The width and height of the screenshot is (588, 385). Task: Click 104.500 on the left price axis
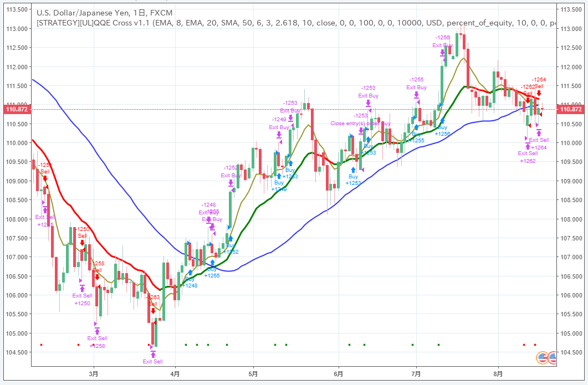coord(17,352)
